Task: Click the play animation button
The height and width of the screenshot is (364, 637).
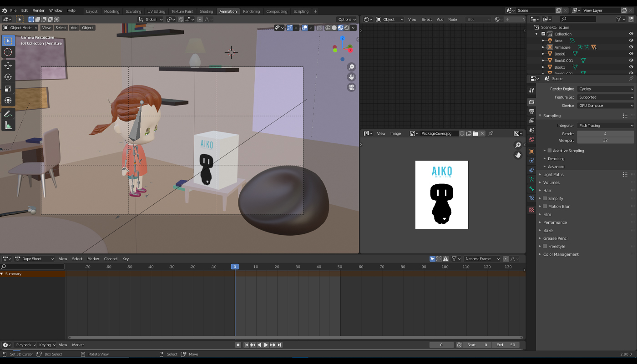Action: [x=266, y=345]
